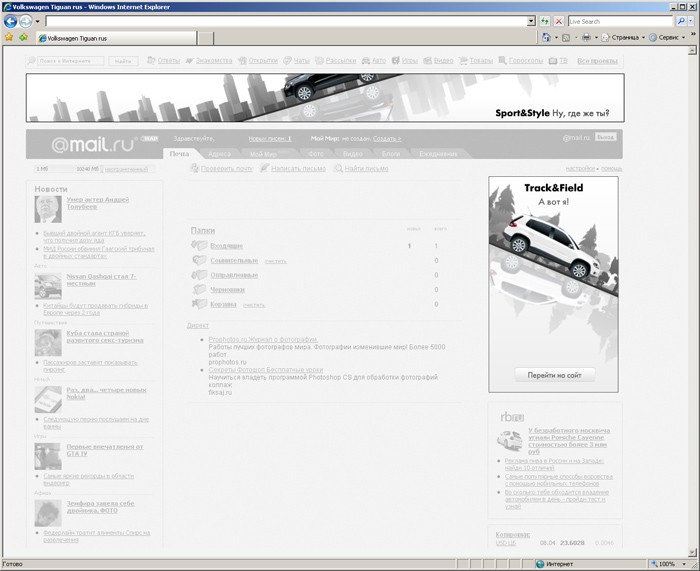Switch to the Блоги tab
The image size is (700, 571).
coord(391,154)
